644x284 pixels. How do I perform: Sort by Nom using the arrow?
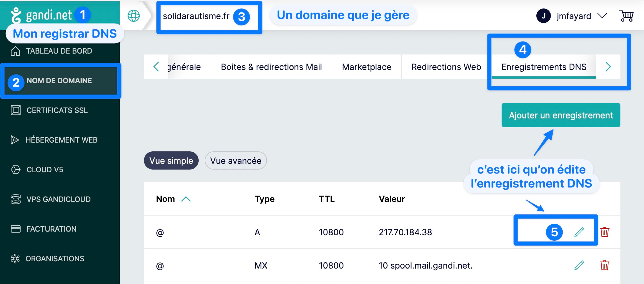tap(186, 199)
